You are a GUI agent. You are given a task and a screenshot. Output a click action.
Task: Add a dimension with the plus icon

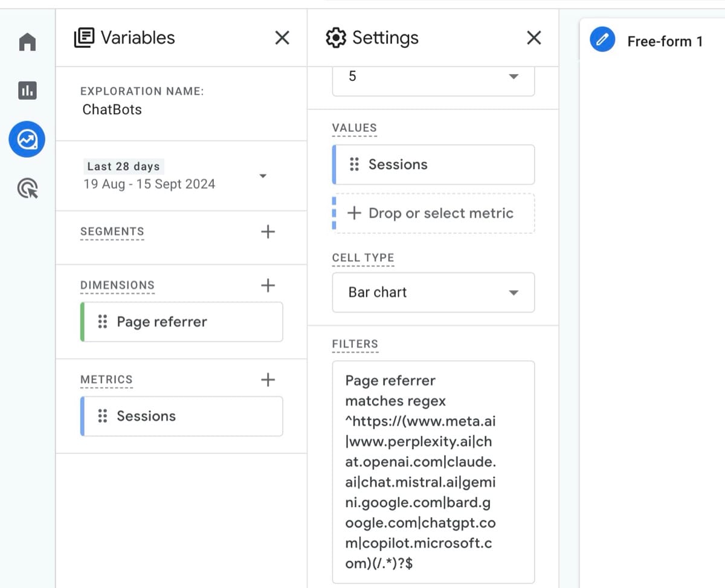click(268, 285)
